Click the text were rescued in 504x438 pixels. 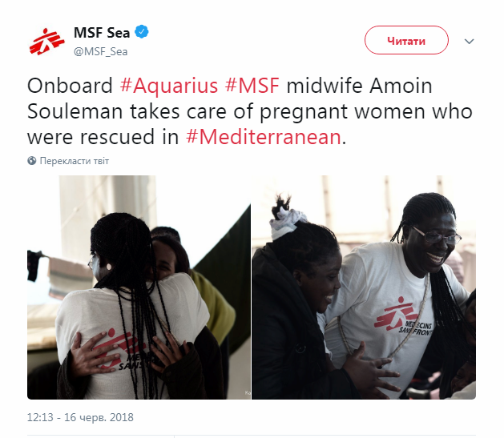click(103, 137)
